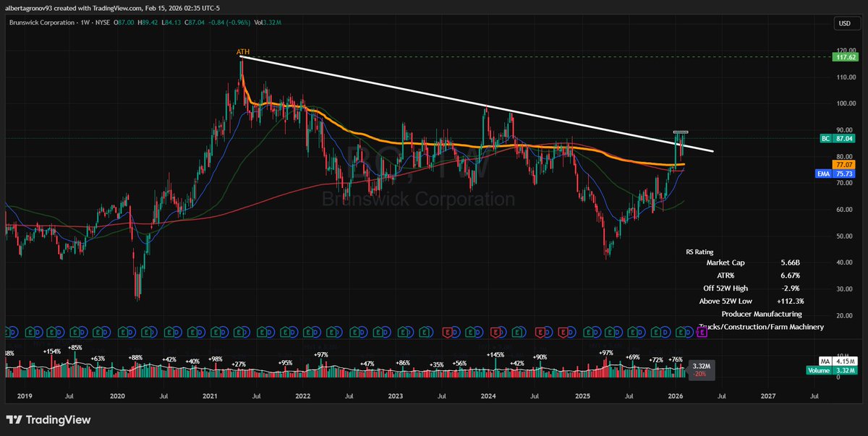This screenshot has width=868, height=436.
Task: Click the +90% volume spike label
Action: (540, 357)
